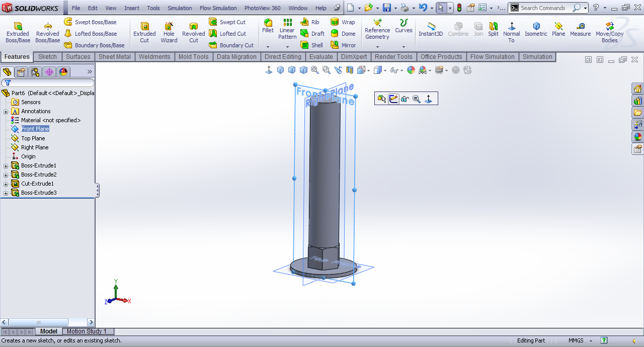Click Zoom to Fit in view toolbar
The image size is (644, 347).
pos(315,70)
